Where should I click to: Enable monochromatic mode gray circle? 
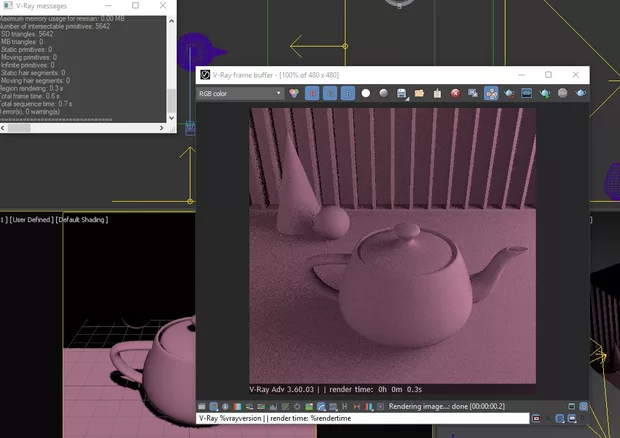point(383,93)
